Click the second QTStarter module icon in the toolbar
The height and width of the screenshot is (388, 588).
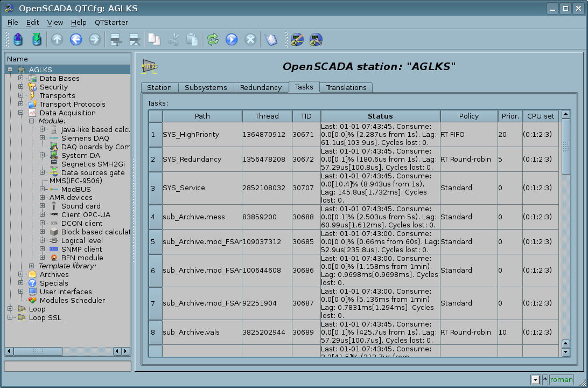tap(316, 39)
